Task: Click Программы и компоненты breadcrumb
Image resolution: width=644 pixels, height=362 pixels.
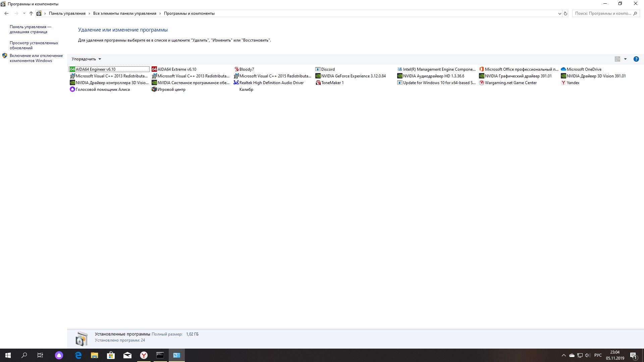Action: click(x=189, y=14)
